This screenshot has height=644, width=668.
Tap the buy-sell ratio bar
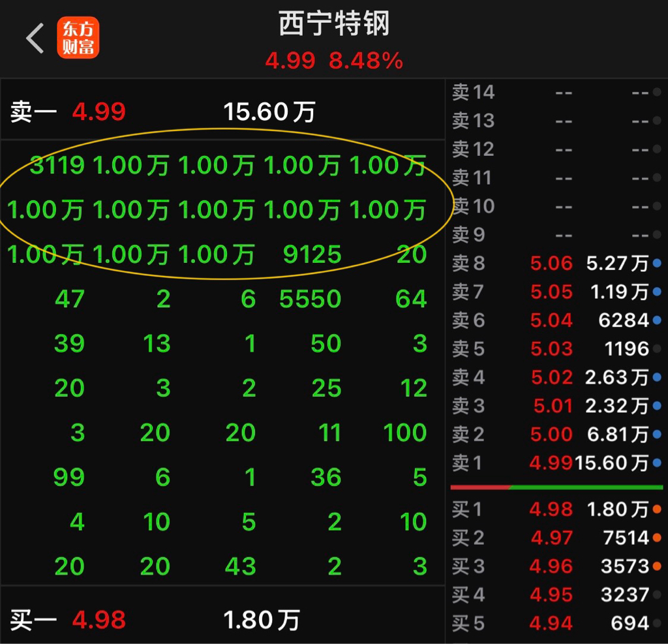pyautogui.click(x=556, y=487)
